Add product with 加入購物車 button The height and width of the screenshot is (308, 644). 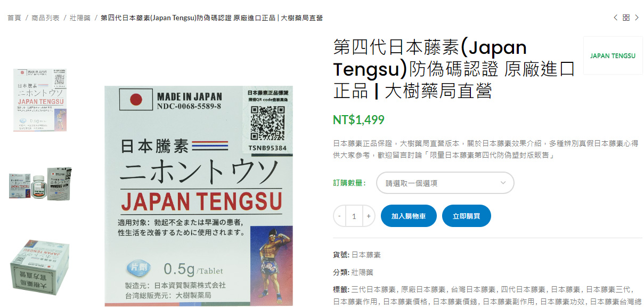409,216
